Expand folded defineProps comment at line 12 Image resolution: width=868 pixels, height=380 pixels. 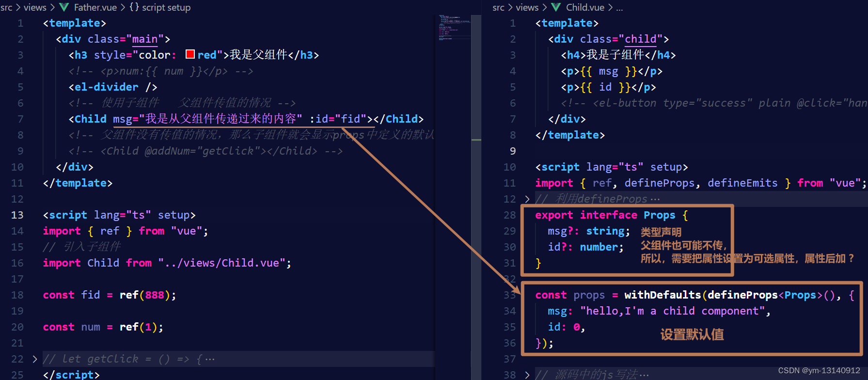click(x=527, y=199)
